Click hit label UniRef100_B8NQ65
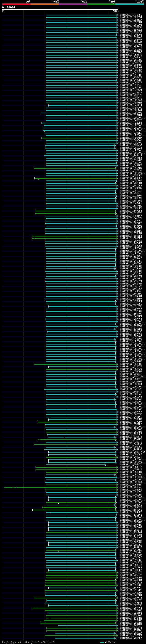Viewport: 146px width, 644px height. 131,510
